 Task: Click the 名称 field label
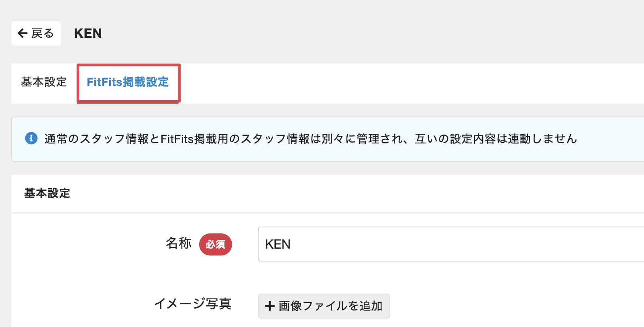tap(178, 243)
